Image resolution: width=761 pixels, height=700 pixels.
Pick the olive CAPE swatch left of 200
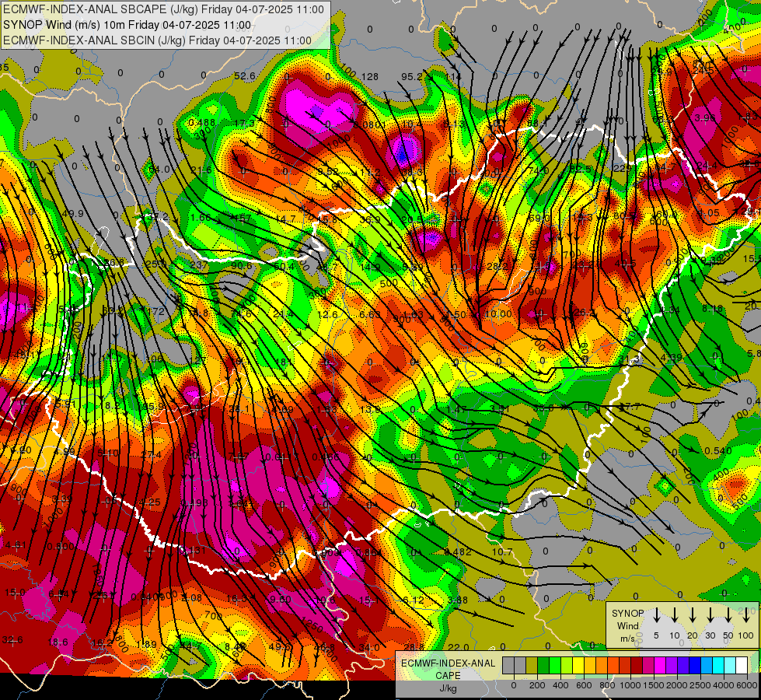pos(532,665)
